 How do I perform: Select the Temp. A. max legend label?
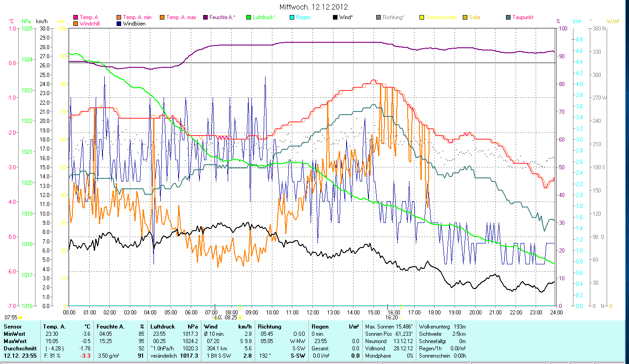point(181,17)
